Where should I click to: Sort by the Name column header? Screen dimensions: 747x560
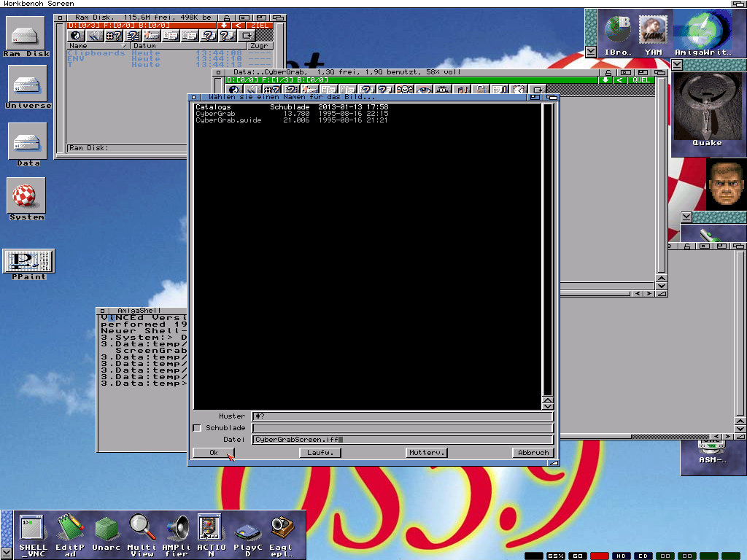point(96,46)
